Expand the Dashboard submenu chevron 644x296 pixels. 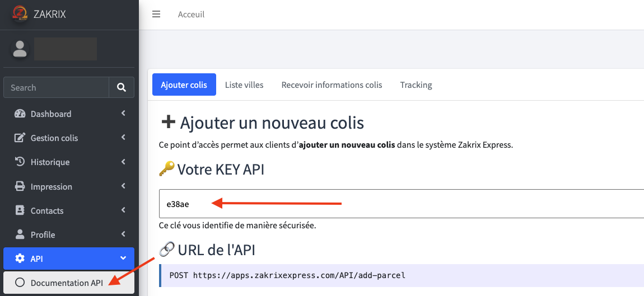(123, 114)
